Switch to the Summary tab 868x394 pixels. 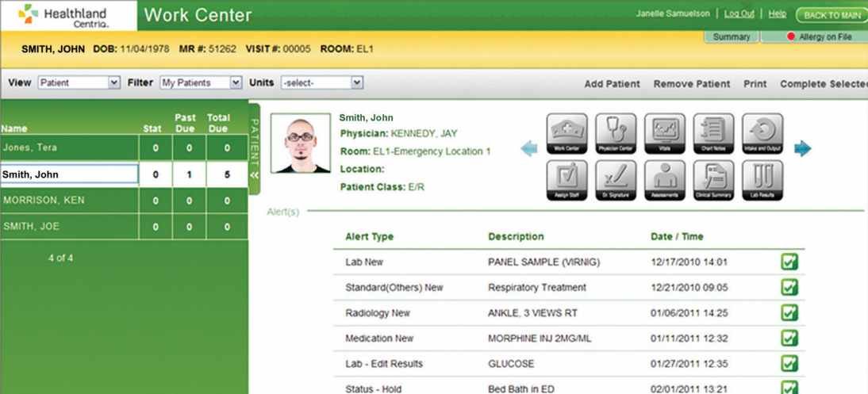pyautogui.click(x=732, y=37)
